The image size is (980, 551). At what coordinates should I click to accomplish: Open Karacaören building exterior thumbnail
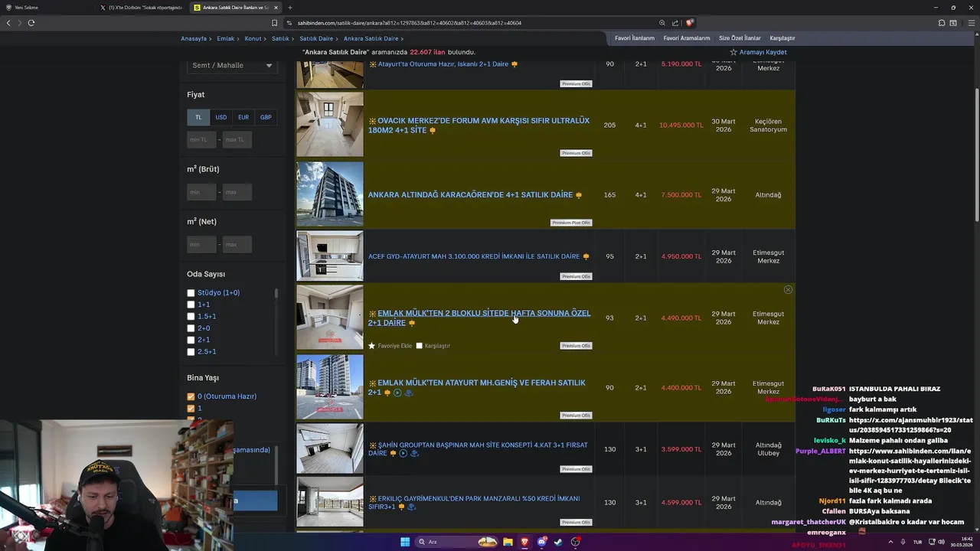(330, 194)
